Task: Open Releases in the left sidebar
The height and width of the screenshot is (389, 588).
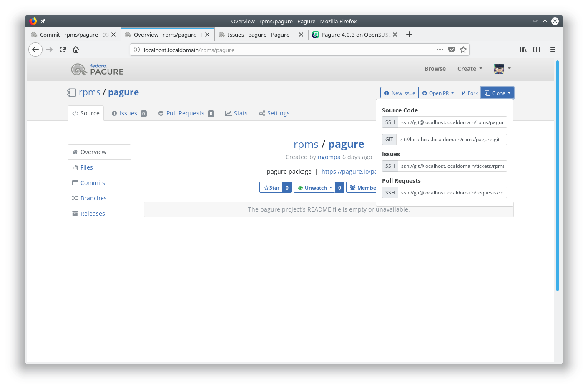Action: point(99,214)
